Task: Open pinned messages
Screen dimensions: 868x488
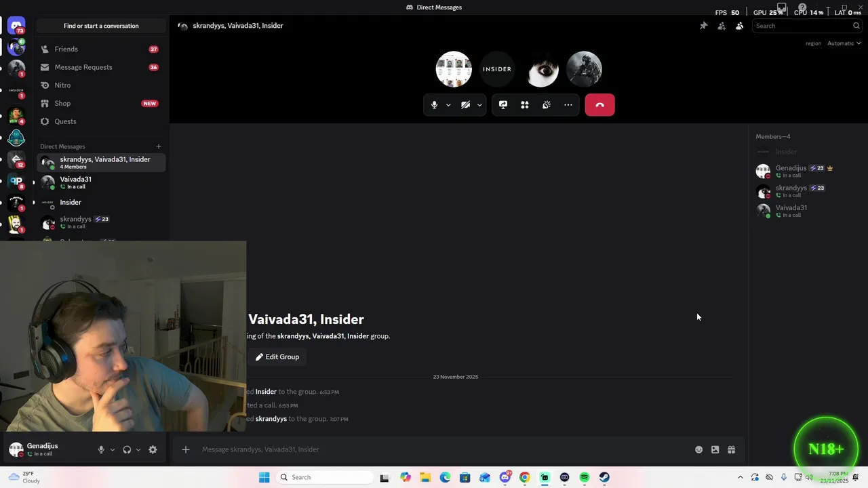Action: click(x=703, y=26)
